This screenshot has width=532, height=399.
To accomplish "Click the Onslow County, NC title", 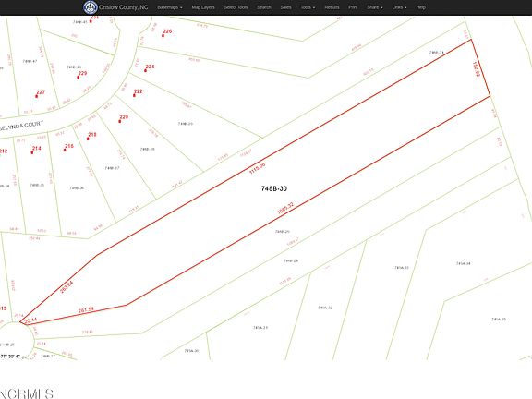I will [124, 7].
